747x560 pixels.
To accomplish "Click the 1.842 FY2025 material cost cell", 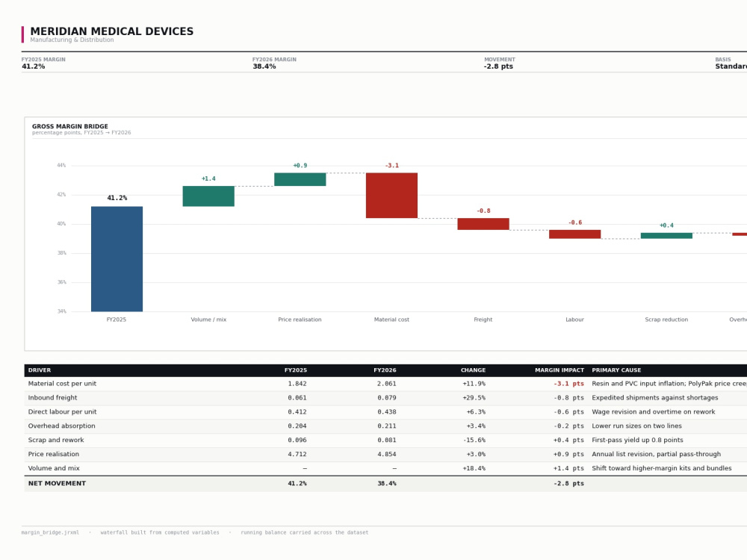I will click(297, 384).
